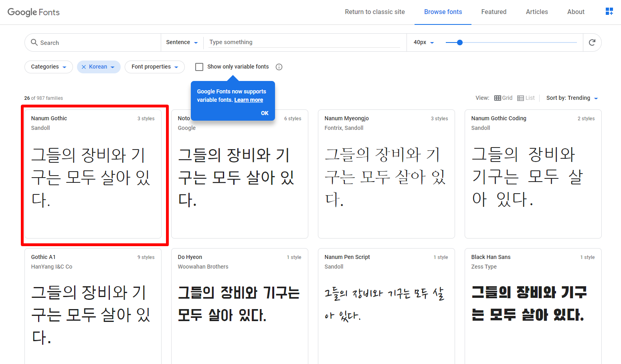Open the Nanum Pen Script font card
Screen dimensions: 621x364
[x=386, y=306]
